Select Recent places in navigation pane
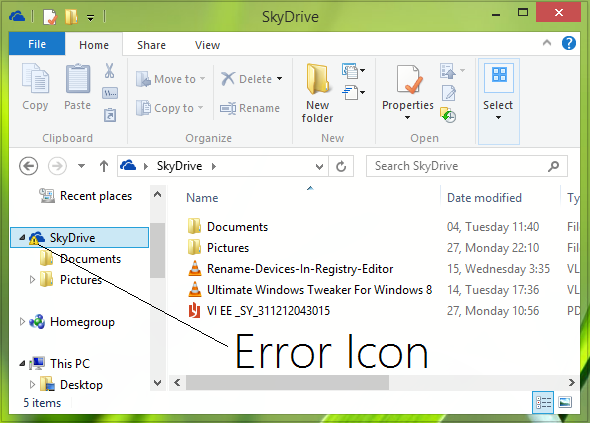590x423 pixels. click(86, 196)
